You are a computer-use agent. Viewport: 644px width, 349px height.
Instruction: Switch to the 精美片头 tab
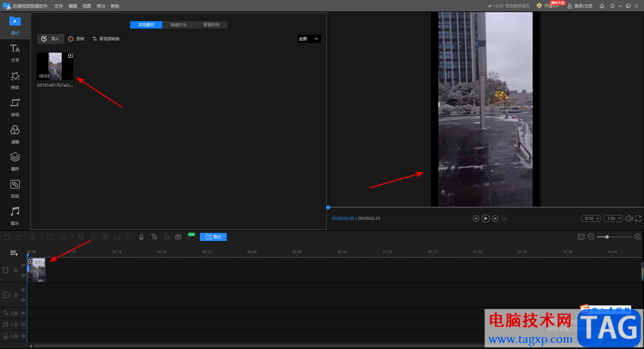pyautogui.click(x=178, y=25)
